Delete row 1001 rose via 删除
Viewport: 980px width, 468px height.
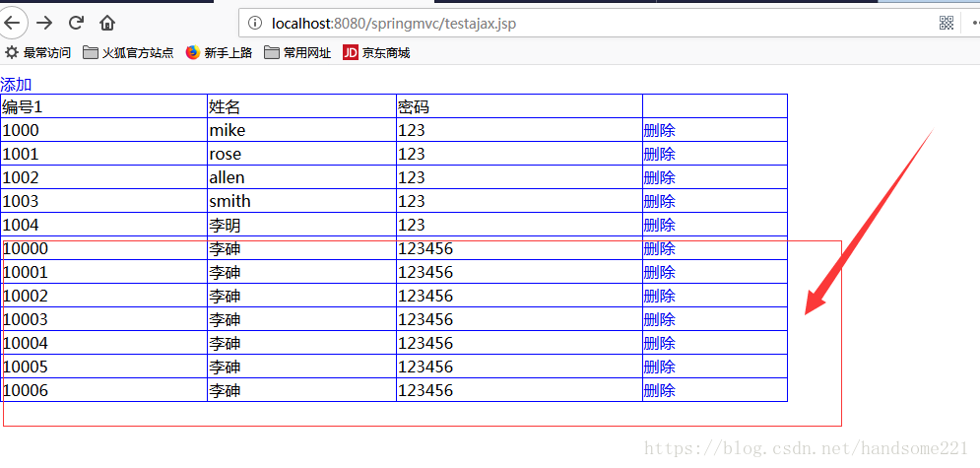[659, 154]
